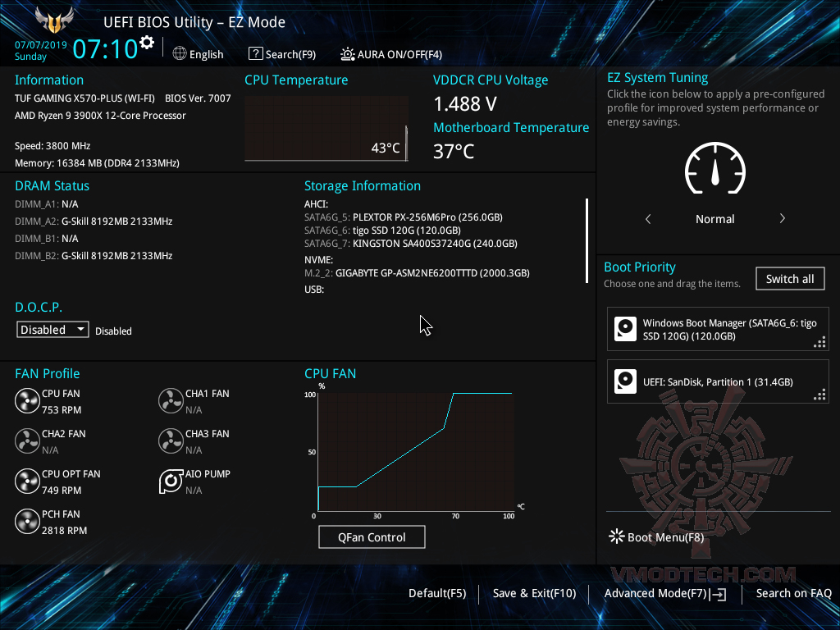Click Save & Exit(F10)
This screenshot has width=840, height=630.
coord(535,594)
